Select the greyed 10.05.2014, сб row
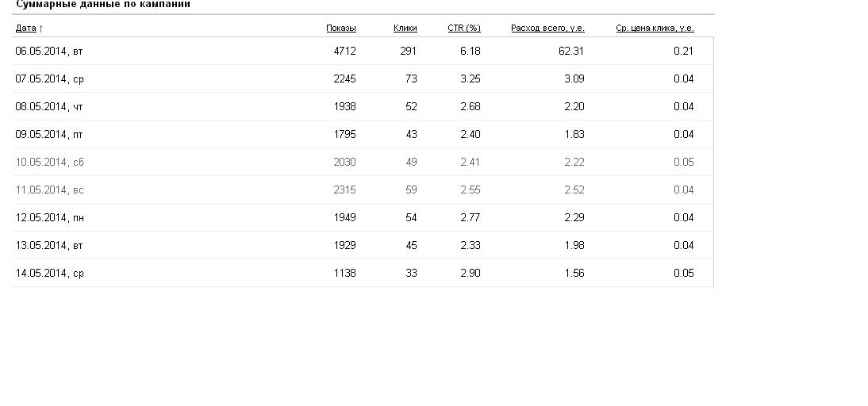This screenshot has height=406, width=868. click(49, 163)
